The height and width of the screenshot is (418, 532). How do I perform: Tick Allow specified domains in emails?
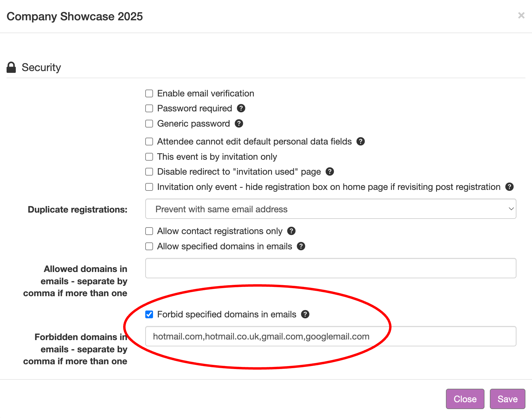(149, 246)
